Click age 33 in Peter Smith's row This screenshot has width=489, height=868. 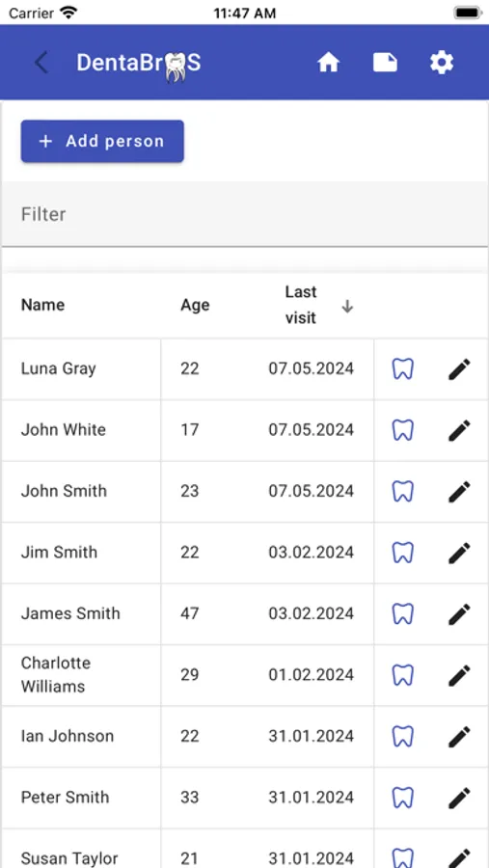tap(189, 798)
